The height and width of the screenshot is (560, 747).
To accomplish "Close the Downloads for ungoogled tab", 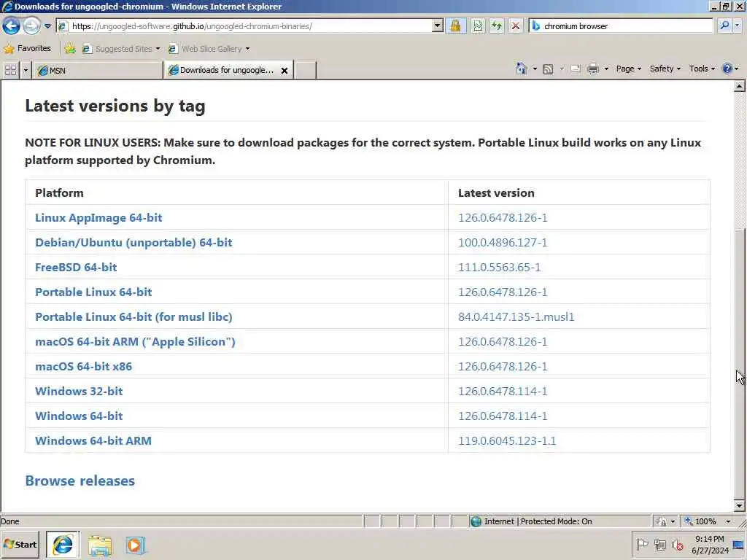I will [x=285, y=71].
